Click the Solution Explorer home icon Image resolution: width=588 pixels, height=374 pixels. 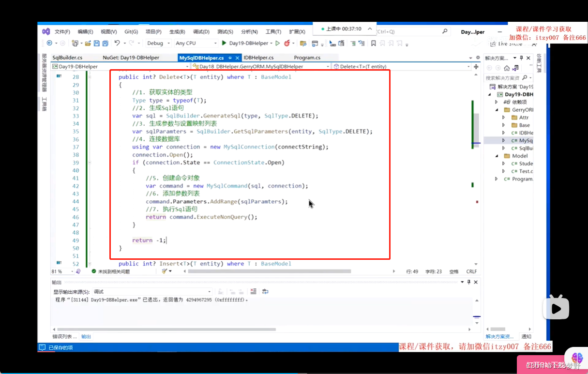tap(507, 68)
